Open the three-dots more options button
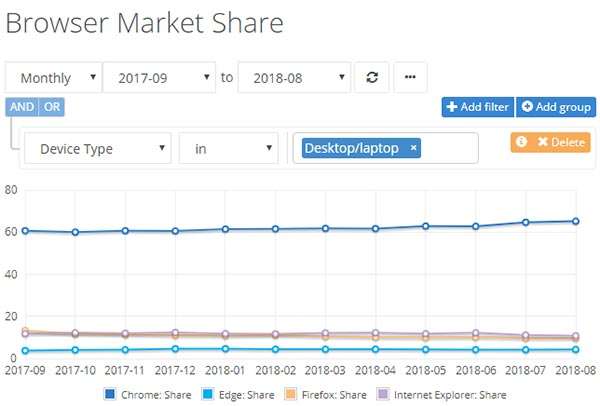Viewport: 600px width, 406px height. click(410, 77)
